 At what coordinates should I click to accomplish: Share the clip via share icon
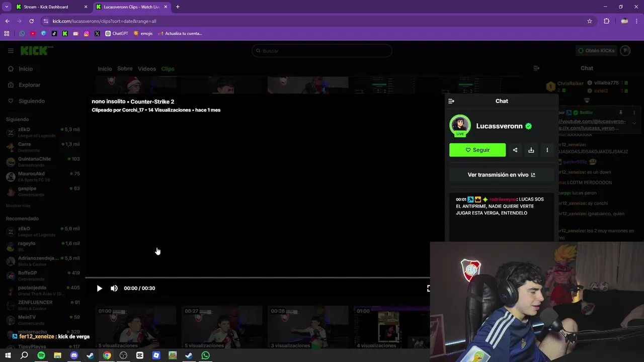coord(515,150)
